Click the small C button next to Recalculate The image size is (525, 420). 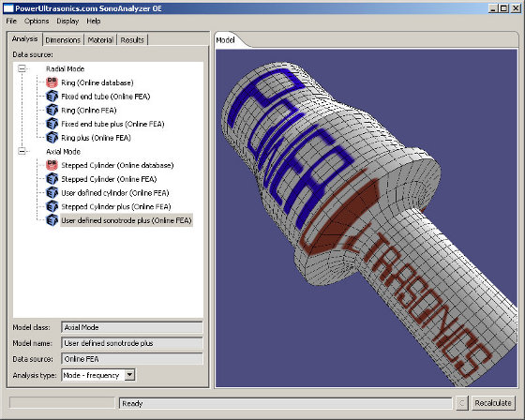tap(461, 402)
